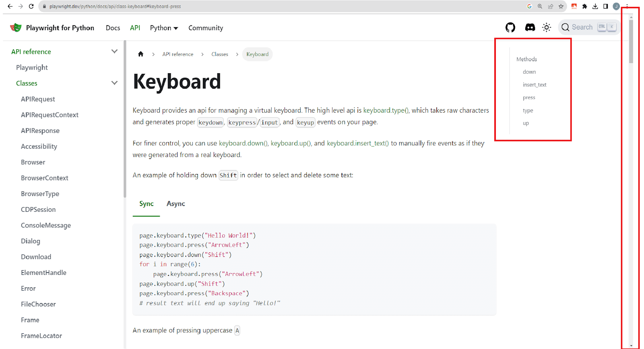Open the Community nav item

(x=206, y=28)
